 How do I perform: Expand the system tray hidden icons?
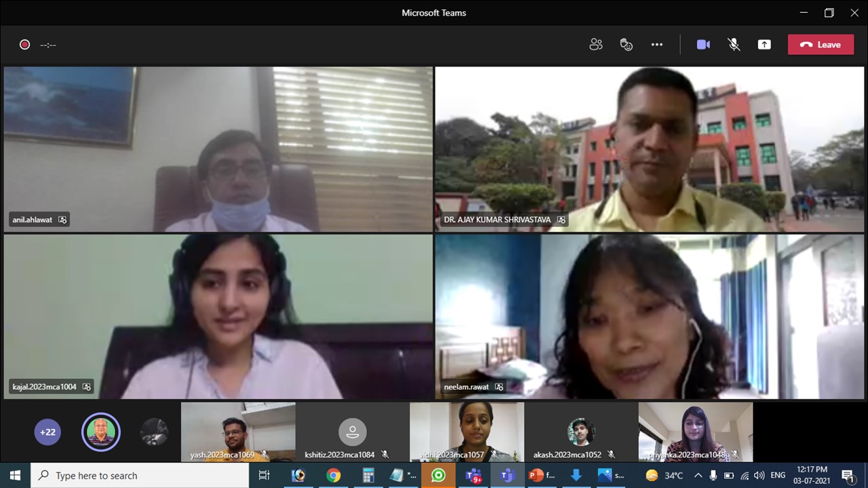point(698,475)
